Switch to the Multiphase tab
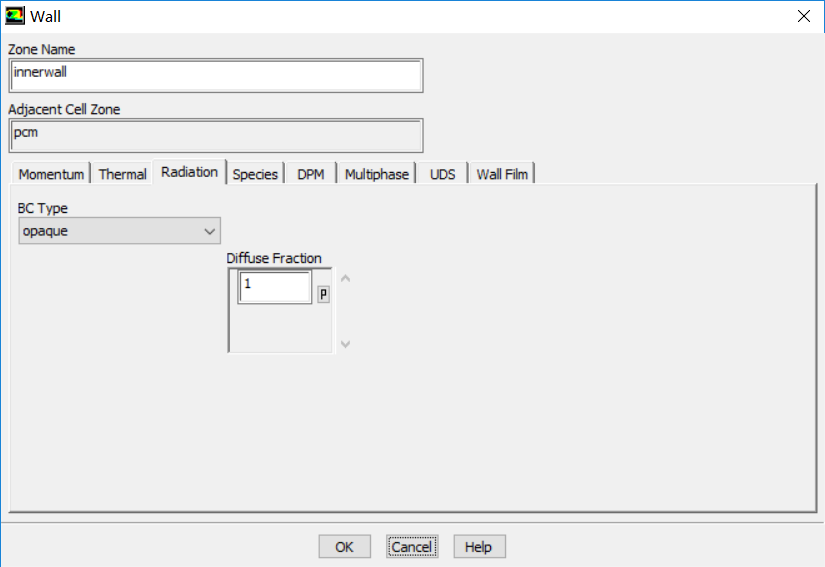825x567 pixels. tap(377, 174)
